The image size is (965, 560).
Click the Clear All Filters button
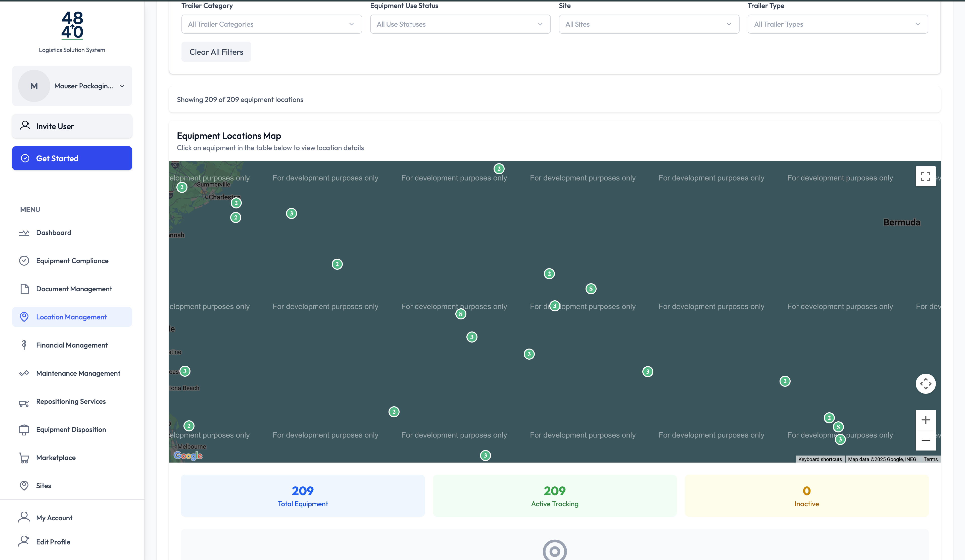pos(216,52)
